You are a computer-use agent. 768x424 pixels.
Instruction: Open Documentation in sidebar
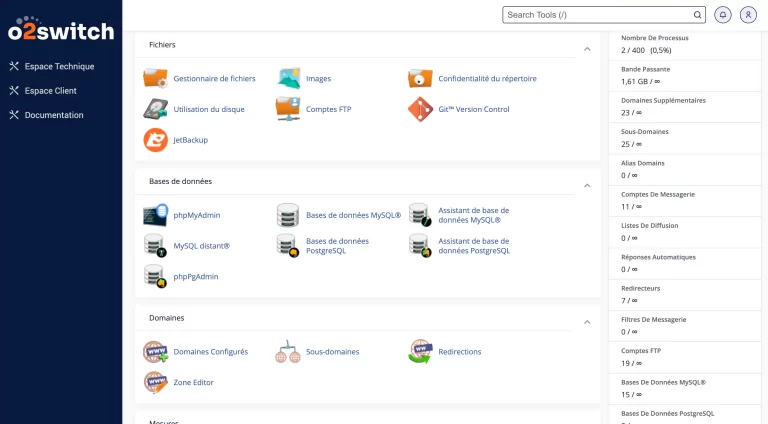tap(47, 115)
